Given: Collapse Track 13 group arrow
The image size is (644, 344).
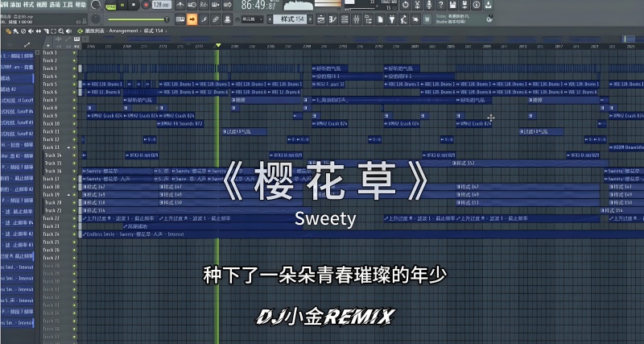Looking at the screenshot, I should 68,147.
